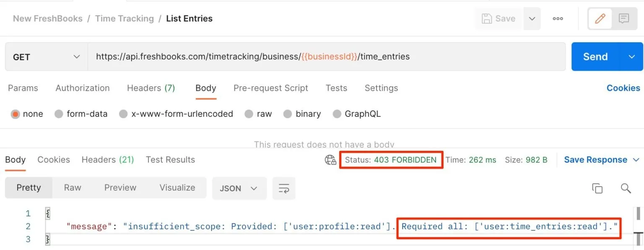Viewport: 644px width, 250px height.
Task: Click the pencil edit icon near top right
Action: coord(600,18)
